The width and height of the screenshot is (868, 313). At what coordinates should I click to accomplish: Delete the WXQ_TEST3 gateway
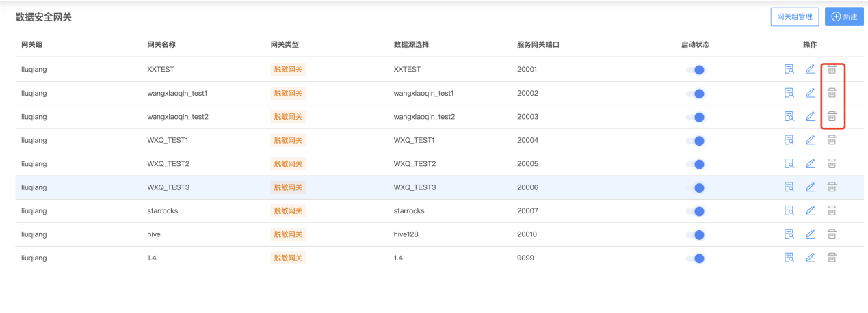832,187
